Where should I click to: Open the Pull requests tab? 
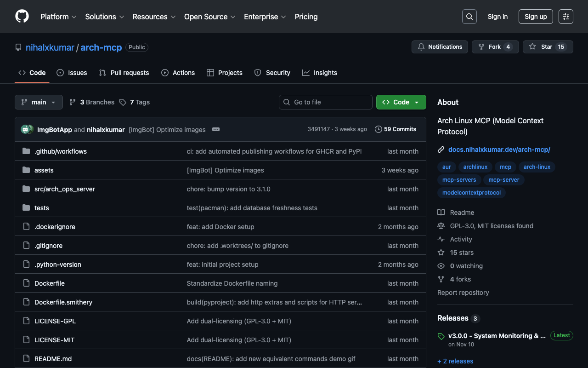tap(124, 73)
